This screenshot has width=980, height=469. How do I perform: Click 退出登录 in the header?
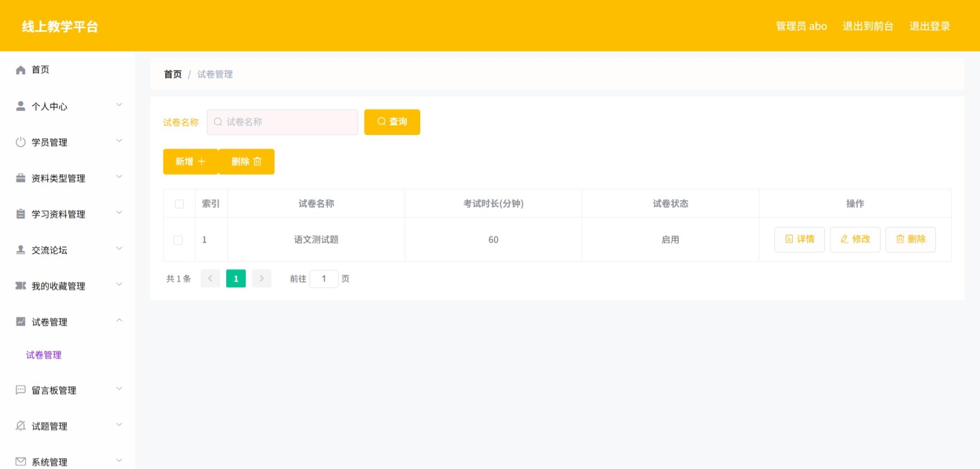tap(929, 26)
